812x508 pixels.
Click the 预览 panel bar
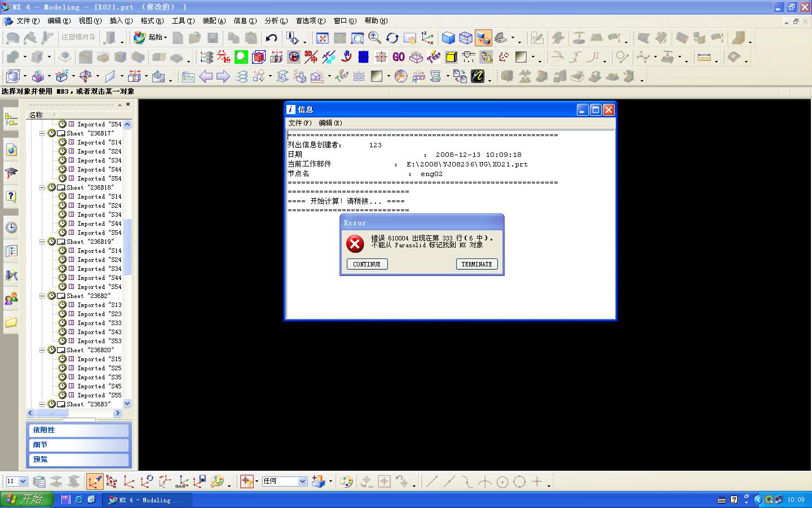pos(78,459)
